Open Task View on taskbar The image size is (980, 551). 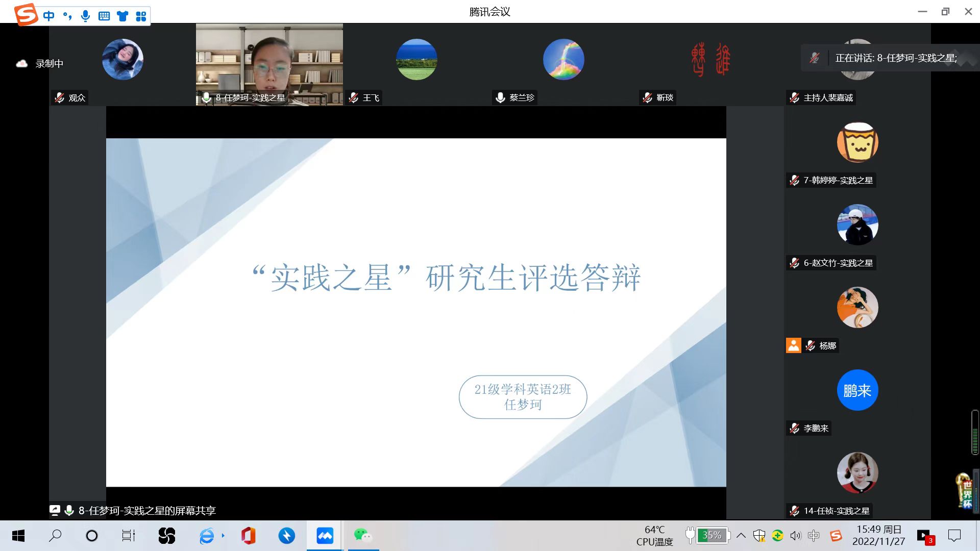[128, 536]
